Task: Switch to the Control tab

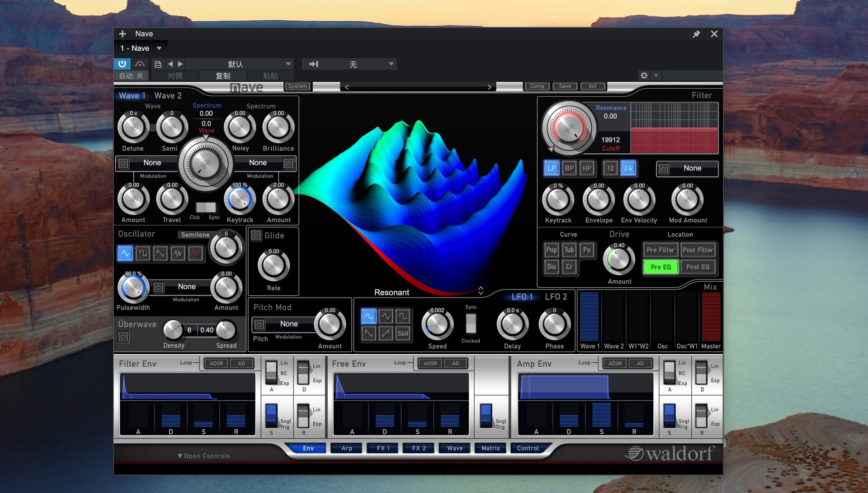Action: (x=528, y=448)
